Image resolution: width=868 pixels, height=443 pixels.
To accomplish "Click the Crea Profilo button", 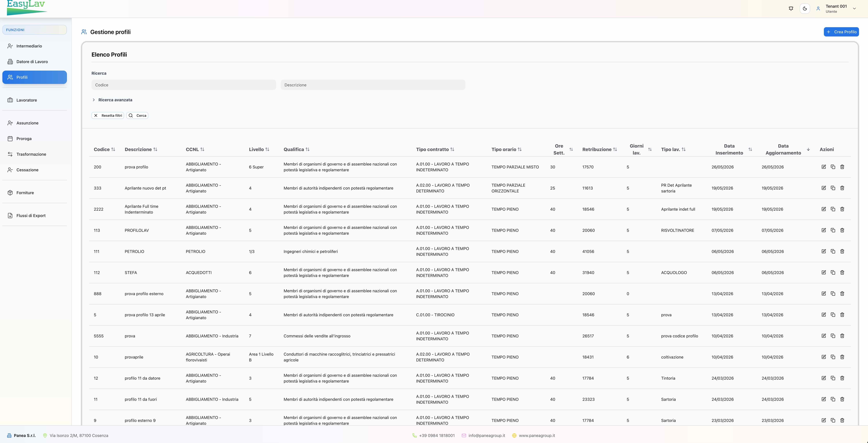I will 841,32.
